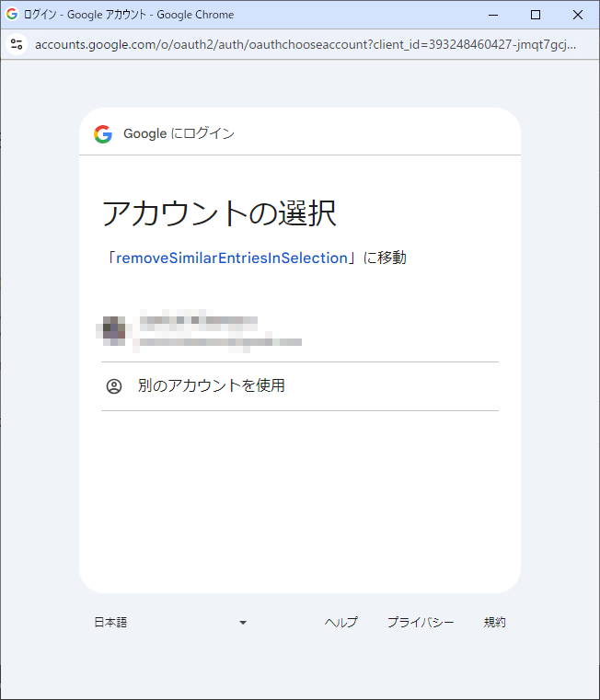The width and height of the screenshot is (600, 700).
Task: Click the Google logo in sign-in card header
Action: pos(103,133)
